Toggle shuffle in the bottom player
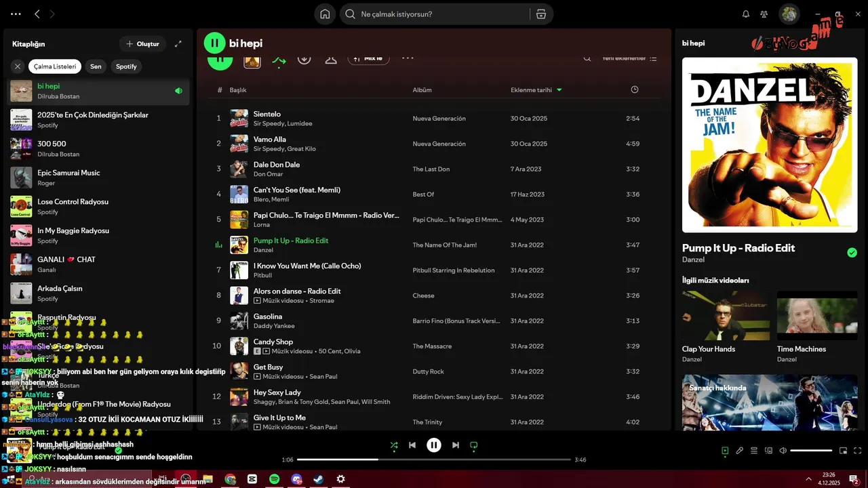Image resolution: width=868 pixels, height=488 pixels. pos(394,445)
